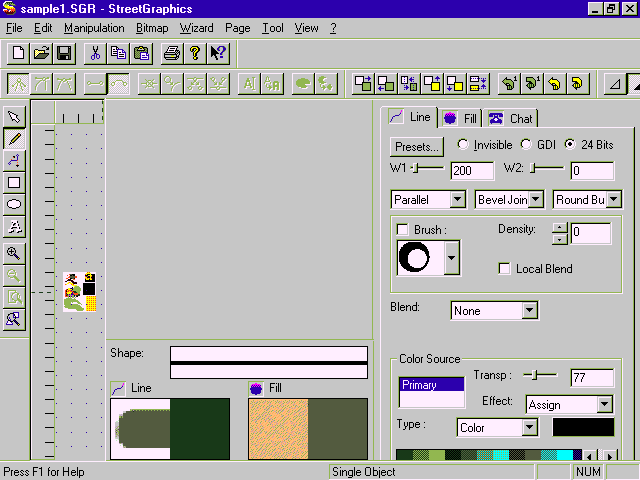Viewport: 640px width, 480px height.
Task: Enable the Local Blend checkbox
Action: 505,269
